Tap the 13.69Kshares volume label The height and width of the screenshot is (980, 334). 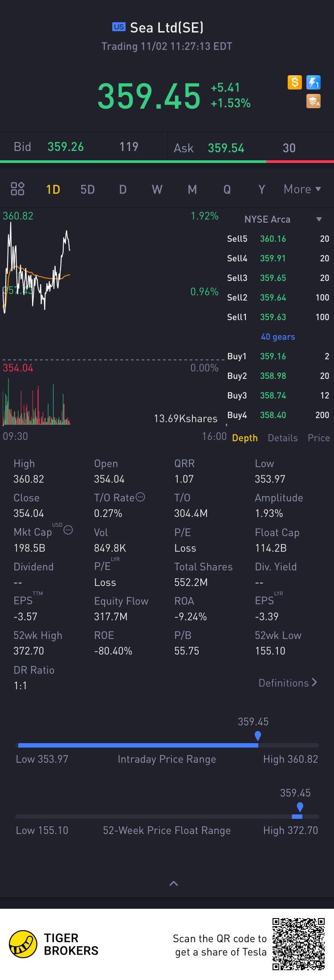click(186, 419)
